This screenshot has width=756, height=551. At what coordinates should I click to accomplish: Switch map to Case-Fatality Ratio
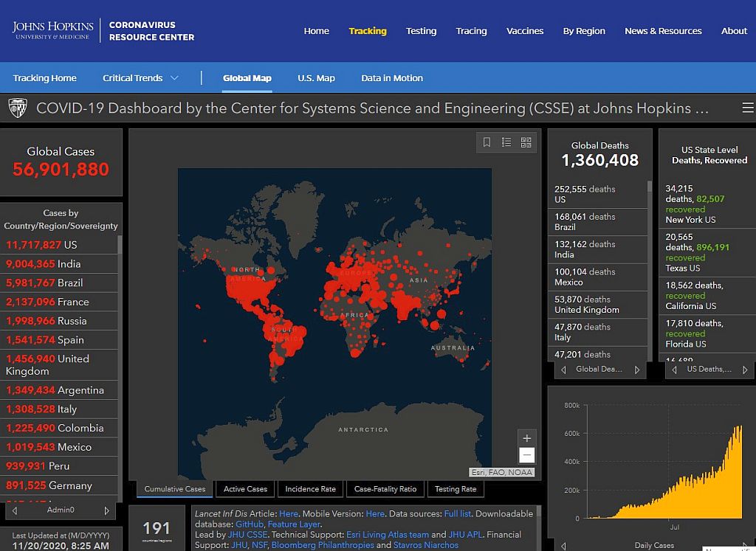tap(385, 489)
